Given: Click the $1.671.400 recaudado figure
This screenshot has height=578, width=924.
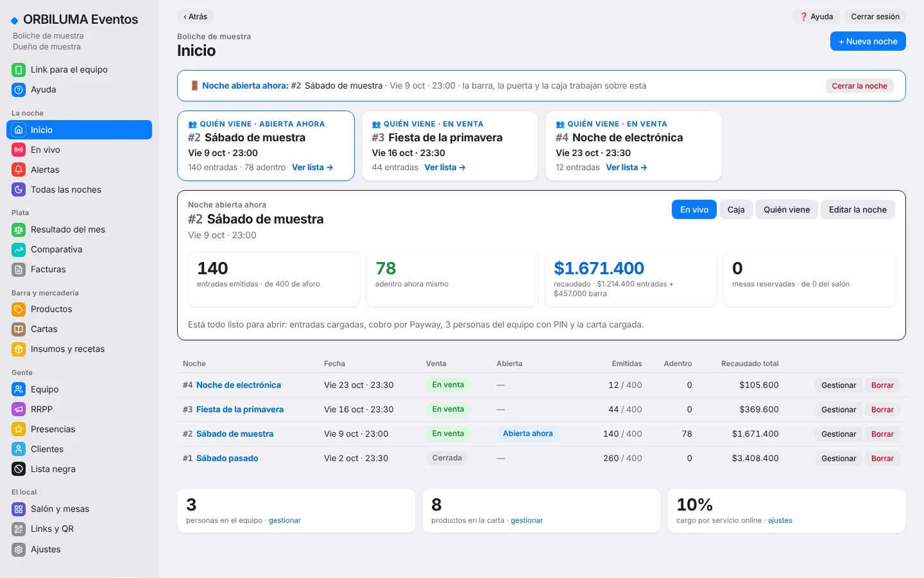Looking at the screenshot, I should click(x=599, y=268).
